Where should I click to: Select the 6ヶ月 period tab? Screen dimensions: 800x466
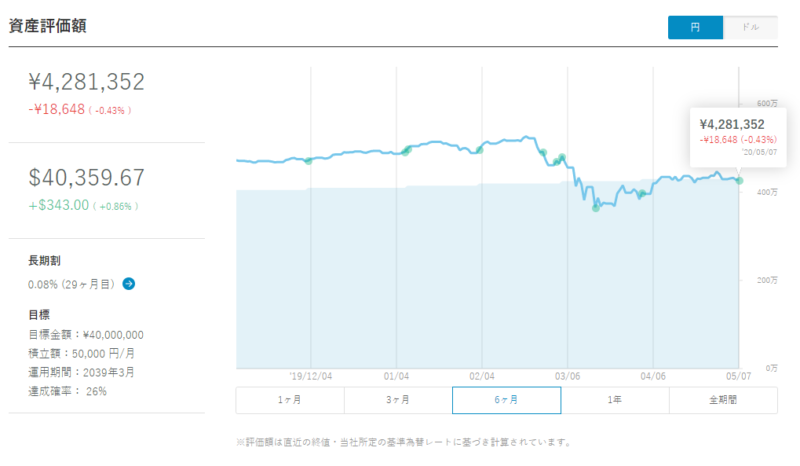tap(507, 400)
